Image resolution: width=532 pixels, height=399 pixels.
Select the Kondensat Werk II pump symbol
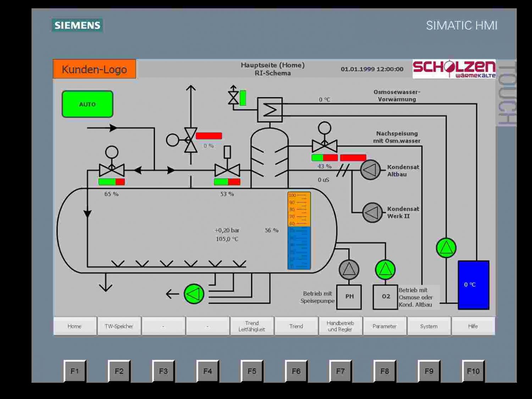(372, 212)
